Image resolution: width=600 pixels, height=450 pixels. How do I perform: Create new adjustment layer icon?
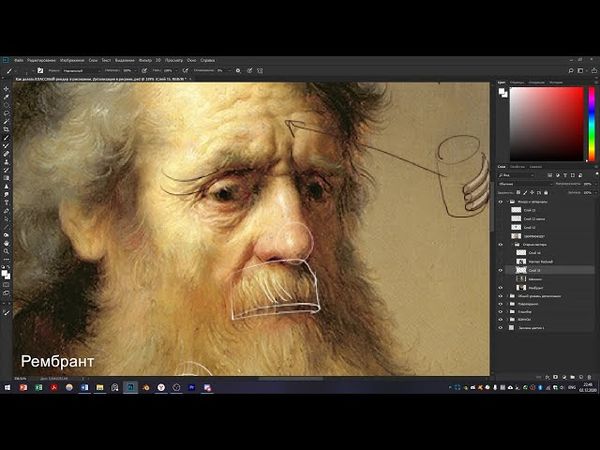tap(564, 377)
